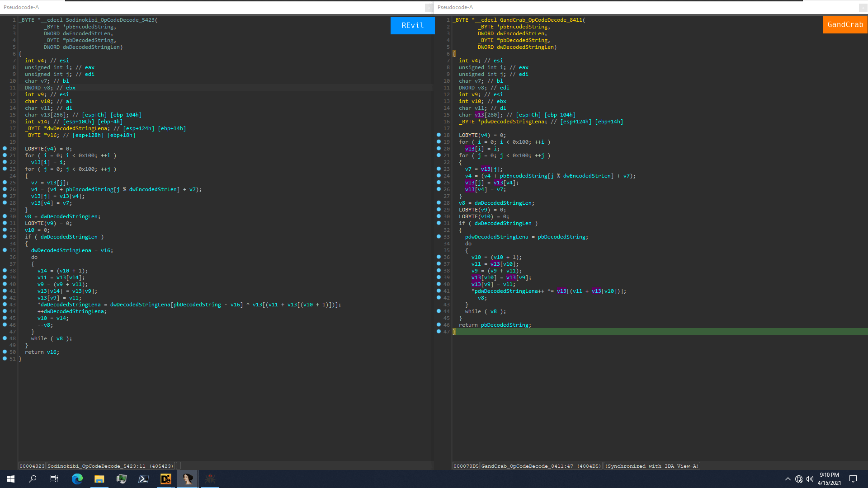Click 'DWORD v8; // ebx' line in left pane
The height and width of the screenshot is (488, 868).
tap(50, 88)
